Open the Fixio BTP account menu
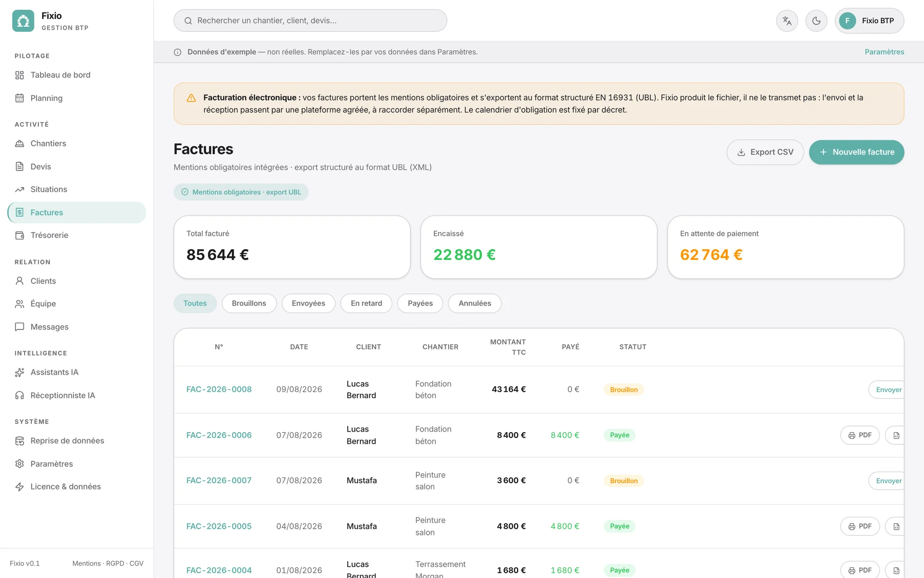Image resolution: width=924 pixels, height=578 pixels. (x=870, y=21)
